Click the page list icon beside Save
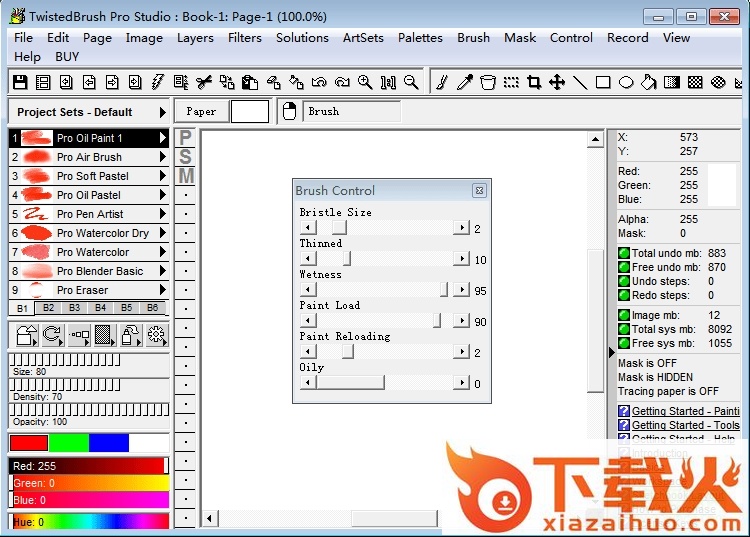Screen dimensions: 750x537 [x=43, y=82]
